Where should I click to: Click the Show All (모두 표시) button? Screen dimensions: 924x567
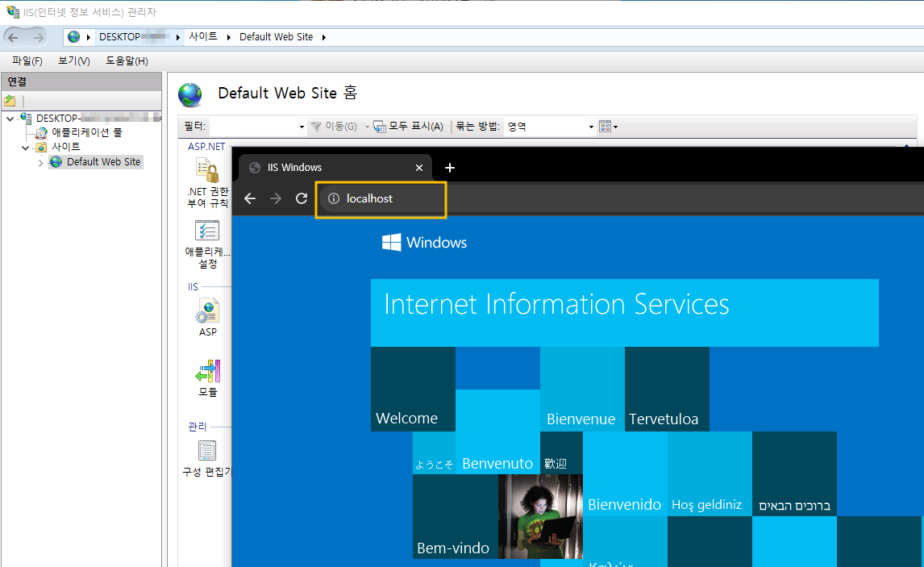409,126
